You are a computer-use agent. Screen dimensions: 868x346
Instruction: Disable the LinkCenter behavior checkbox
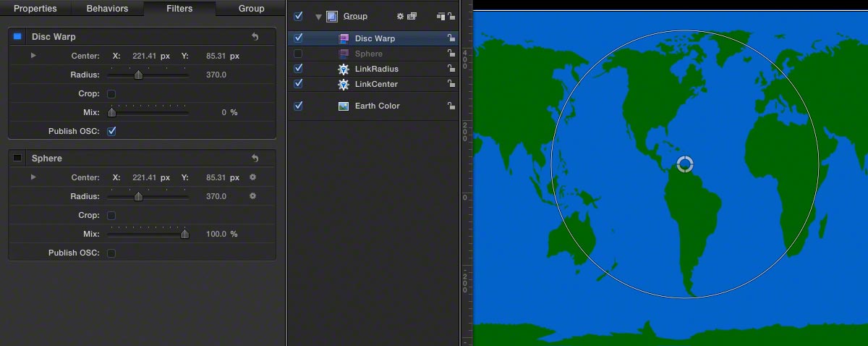pos(298,83)
